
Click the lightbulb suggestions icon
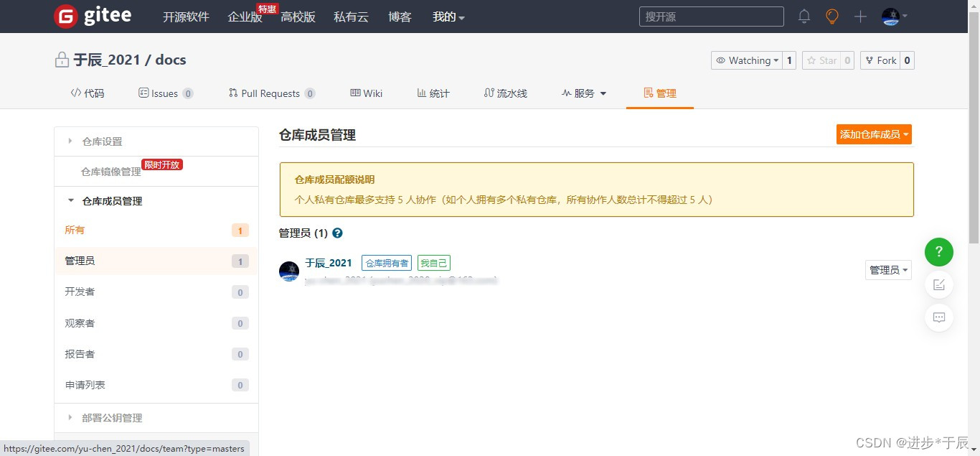(831, 16)
